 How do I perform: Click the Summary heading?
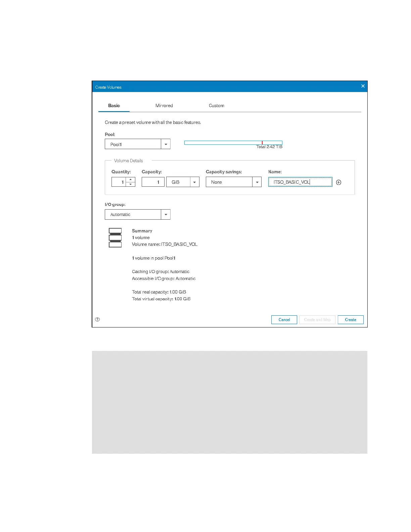[x=142, y=231]
